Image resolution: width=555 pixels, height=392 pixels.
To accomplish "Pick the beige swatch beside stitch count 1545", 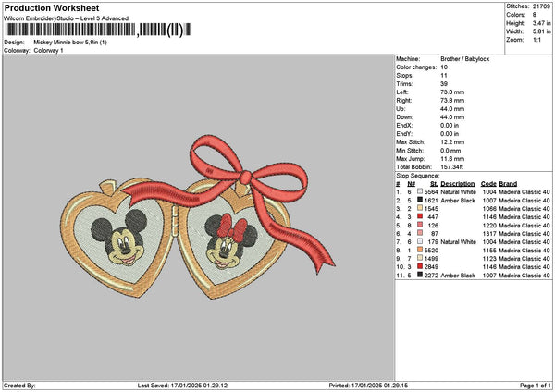I will click(x=420, y=208).
